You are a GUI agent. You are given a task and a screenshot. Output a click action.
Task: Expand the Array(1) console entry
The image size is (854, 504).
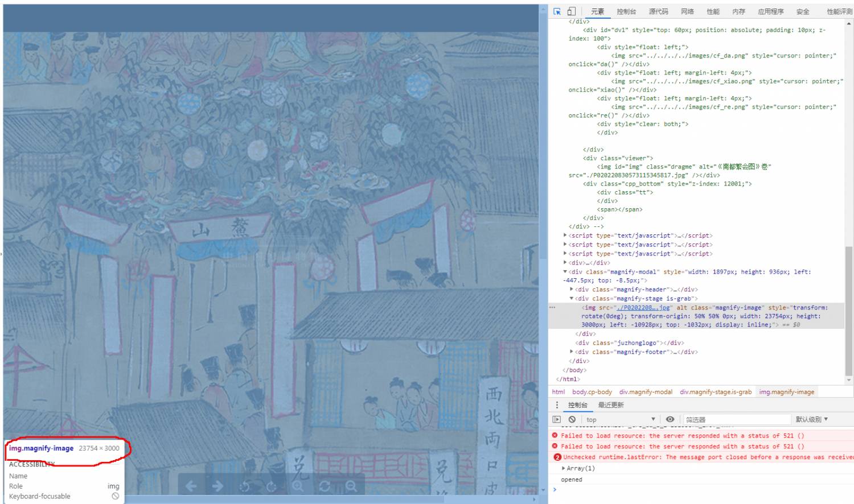[564, 468]
